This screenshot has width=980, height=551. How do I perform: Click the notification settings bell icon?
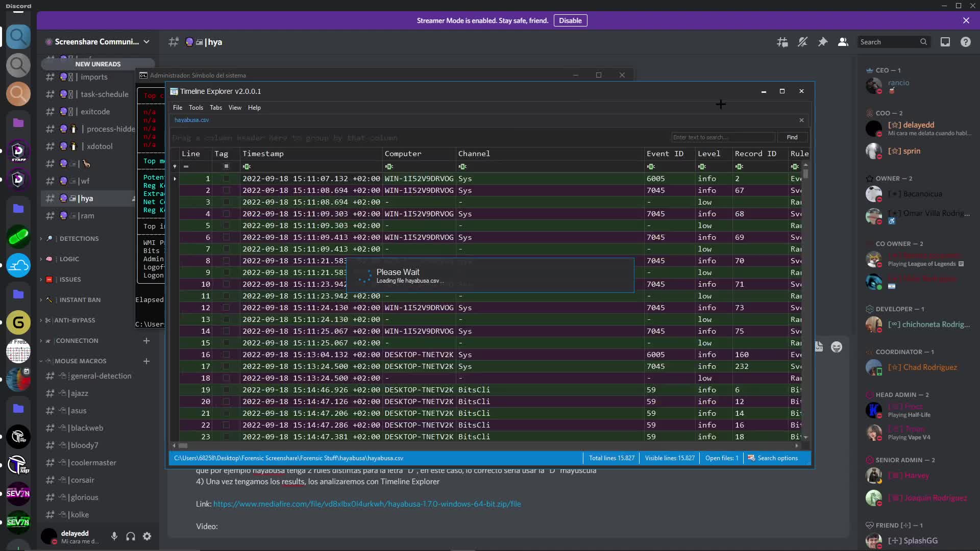tap(802, 42)
